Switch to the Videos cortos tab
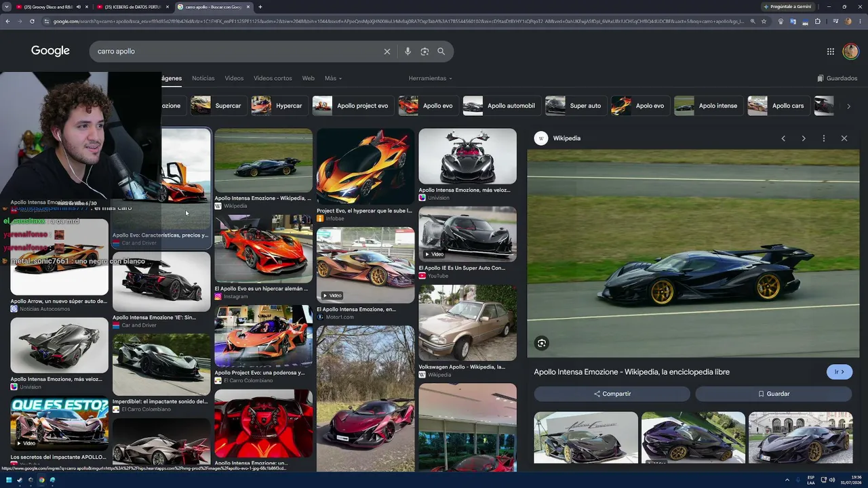This screenshot has width=868, height=488. coord(273,78)
